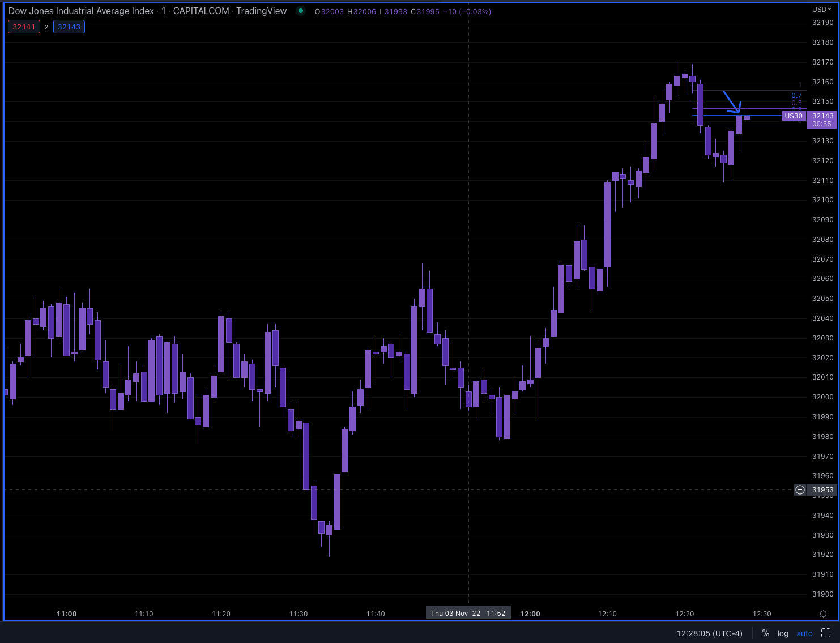Open timezone menu via 12:28:05 (UTC-4)
Image resolution: width=840 pixels, height=643 pixels.
pyautogui.click(x=709, y=633)
